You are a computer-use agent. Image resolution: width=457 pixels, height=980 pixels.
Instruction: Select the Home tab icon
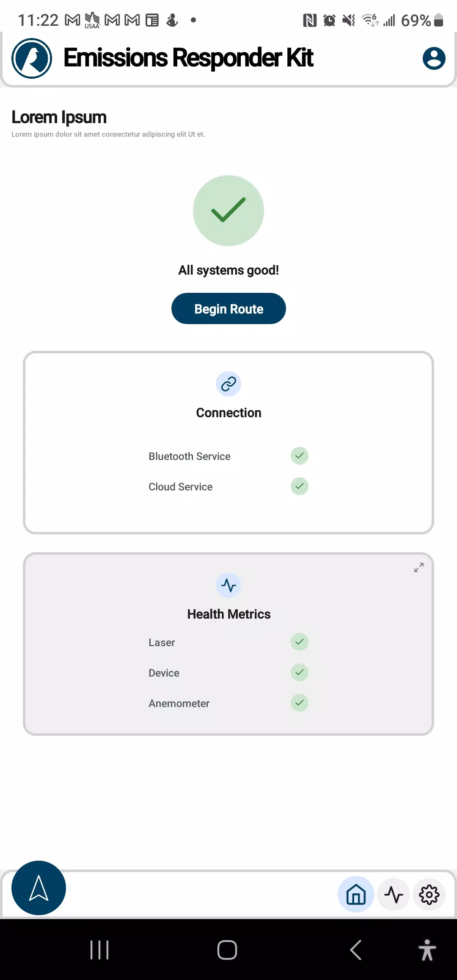356,895
